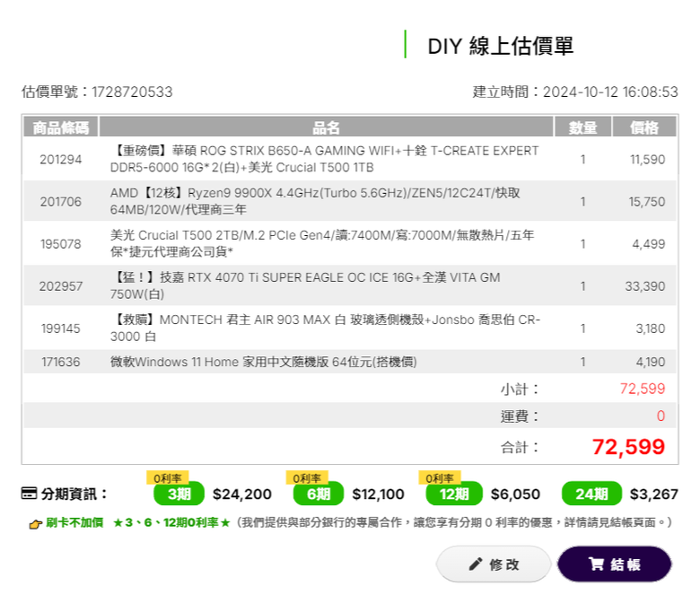Click the ★3、6、12期0利率★ text
The width and height of the screenshot is (700, 604).
click(x=171, y=522)
